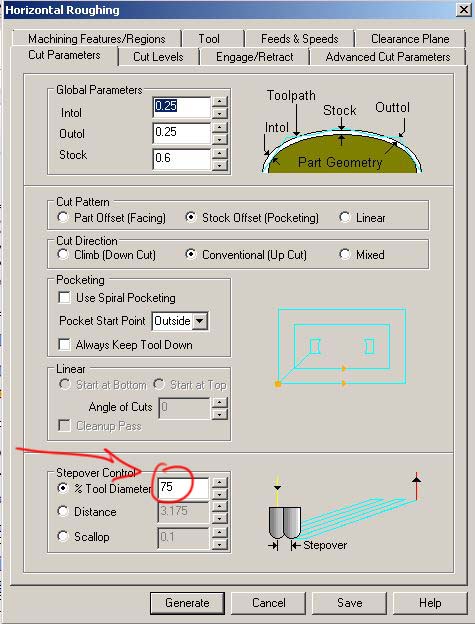The image size is (475, 624).
Task: Click the pocketing toolpath preview diagram
Action: 342,347
